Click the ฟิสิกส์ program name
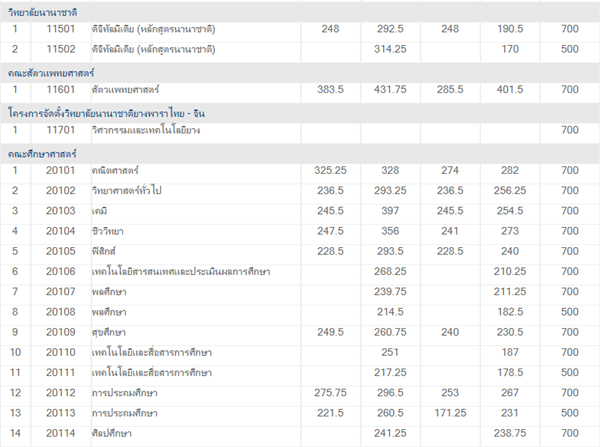The image size is (600, 447). click(x=106, y=251)
